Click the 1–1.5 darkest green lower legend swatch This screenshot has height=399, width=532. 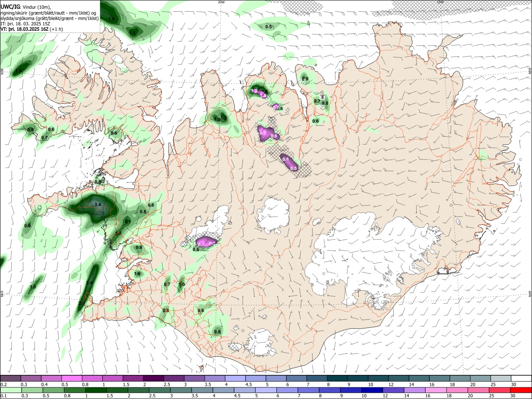(96, 390)
